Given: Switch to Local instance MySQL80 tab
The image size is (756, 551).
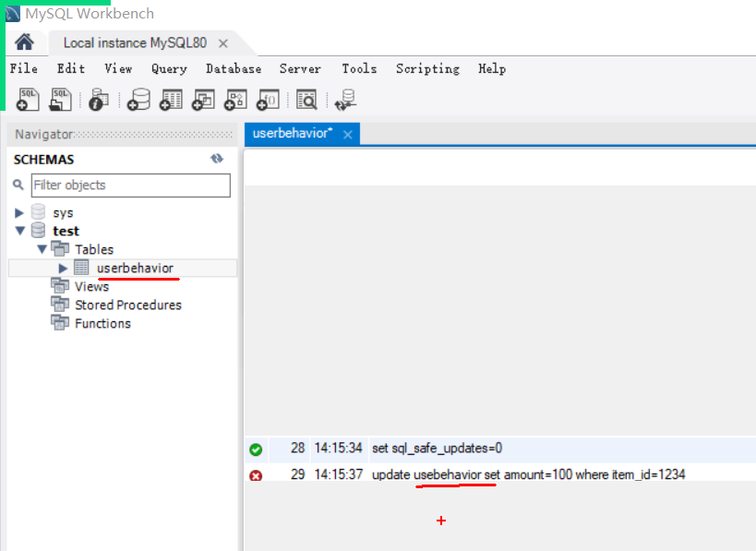Looking at the screenshot, I should tap(135, 42).
